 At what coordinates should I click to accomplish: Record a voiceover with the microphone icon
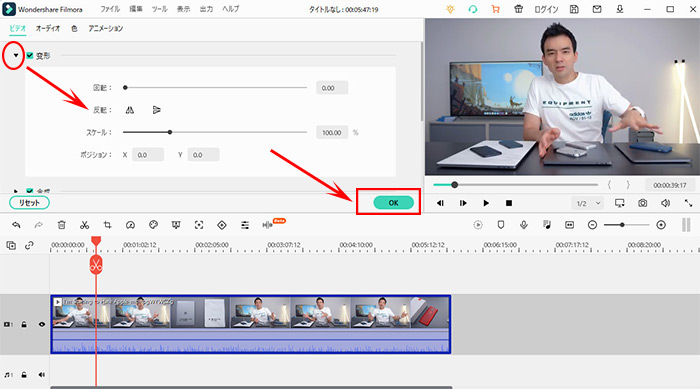point(524,225)
